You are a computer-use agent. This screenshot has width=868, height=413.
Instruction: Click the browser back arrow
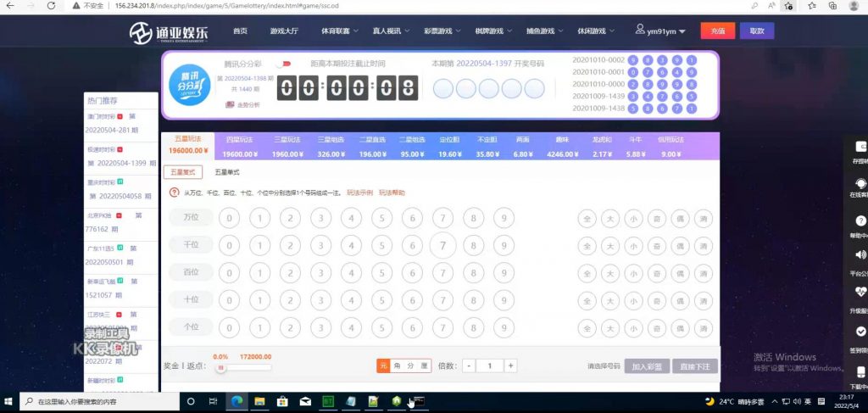coord(10,6)
